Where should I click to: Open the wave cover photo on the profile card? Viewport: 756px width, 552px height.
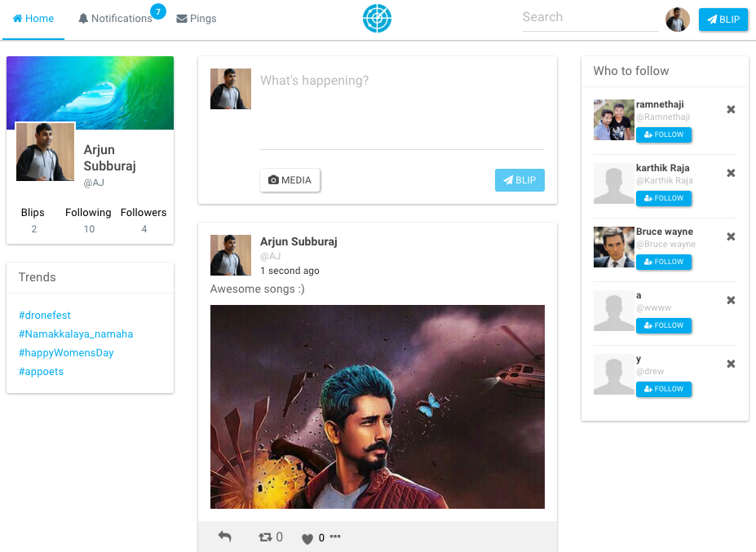pos(91,93)
